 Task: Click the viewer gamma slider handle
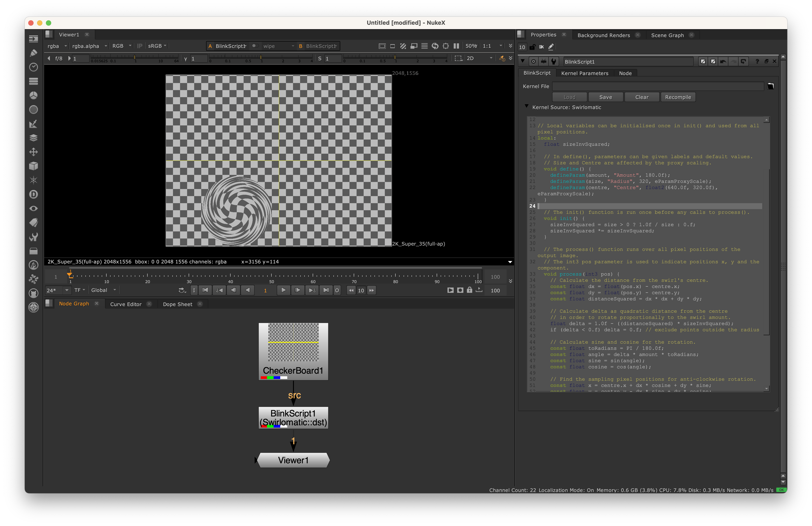point(261,58)
